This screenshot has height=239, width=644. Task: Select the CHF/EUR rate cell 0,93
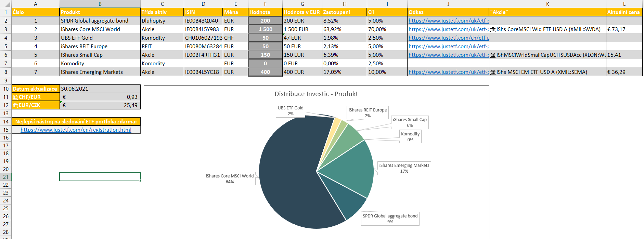pyautogui.click(x=100, y=97)
